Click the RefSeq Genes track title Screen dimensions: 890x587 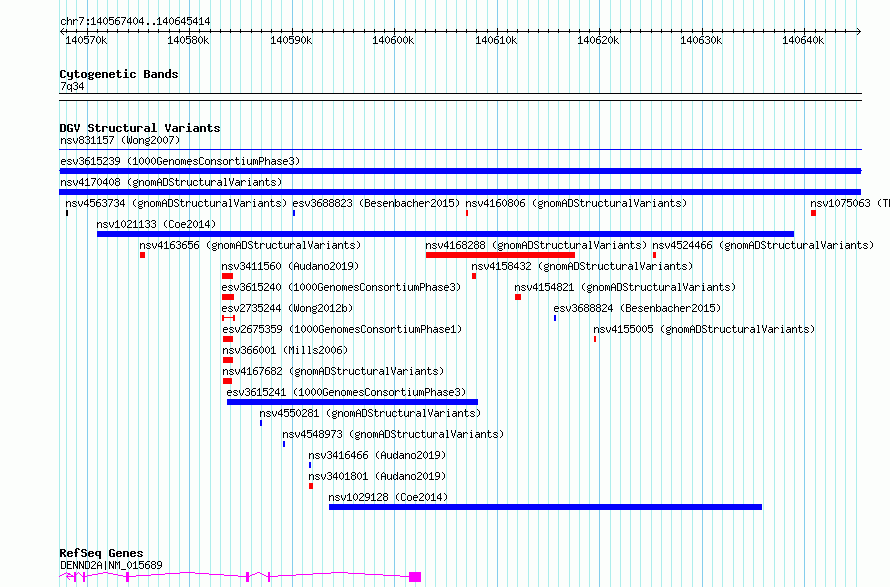tap(101, 553)
